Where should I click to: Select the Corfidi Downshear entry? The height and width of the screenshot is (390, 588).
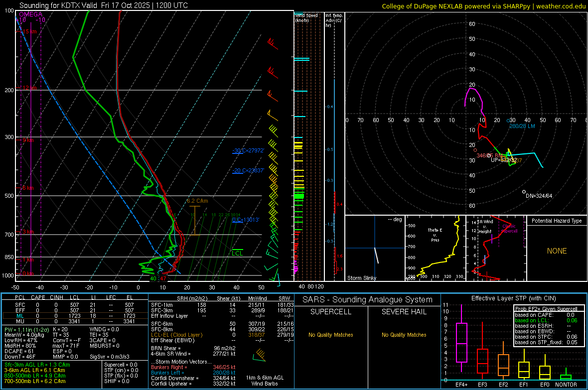point(193,378)
